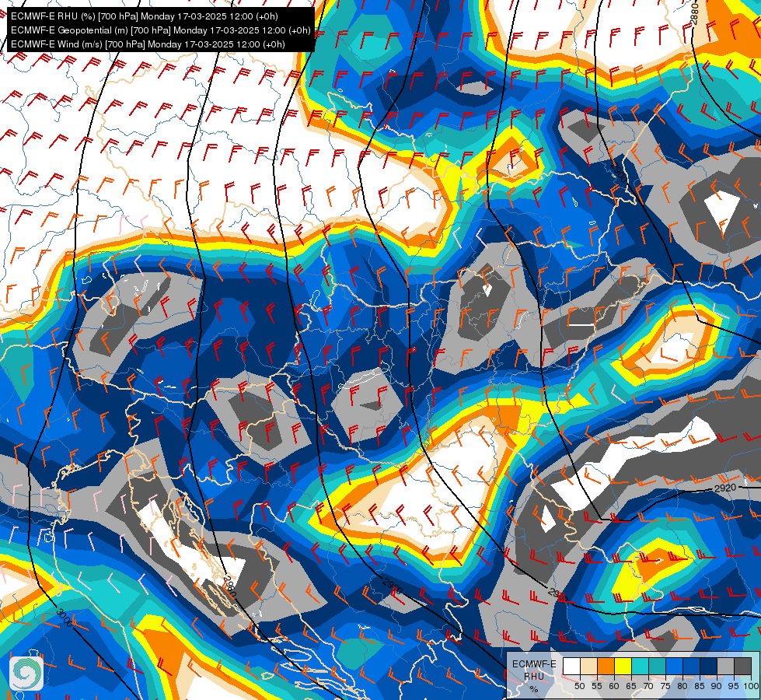Select the cyan 65-70 legend swatch
The width and height of the screenshot is (761, 700).
(x=641, y=666)
